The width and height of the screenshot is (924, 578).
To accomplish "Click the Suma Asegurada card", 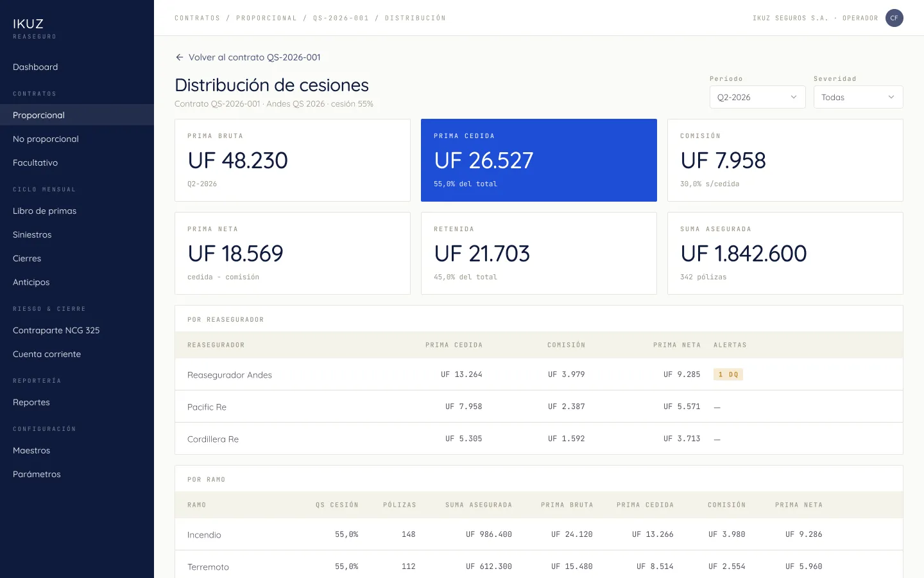I will (785, 253).
